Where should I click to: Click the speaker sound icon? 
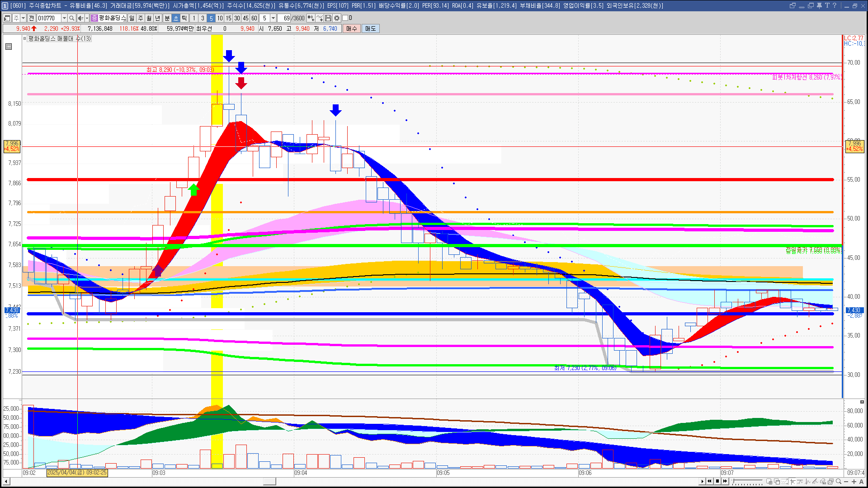point(80,18)
